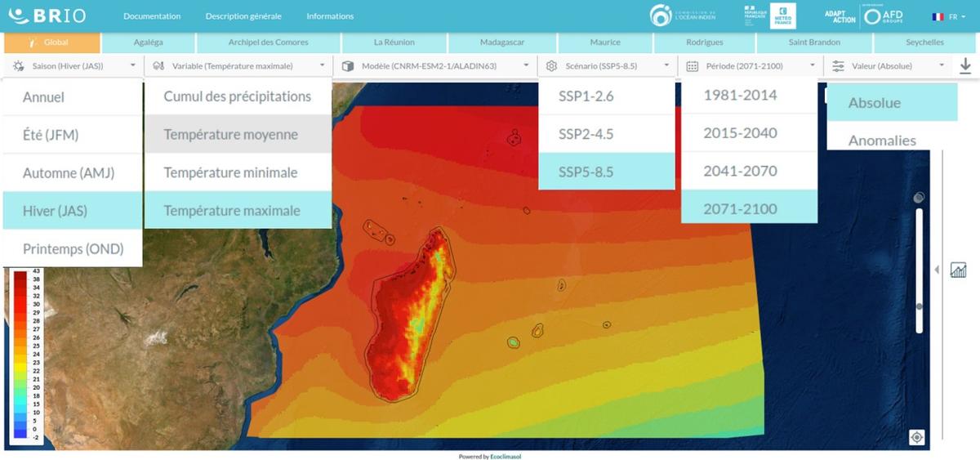The height and width of the screenshot is (460, 980).
Task: Switch to the Rodrigues tab
Action: (x=705, y=42)
